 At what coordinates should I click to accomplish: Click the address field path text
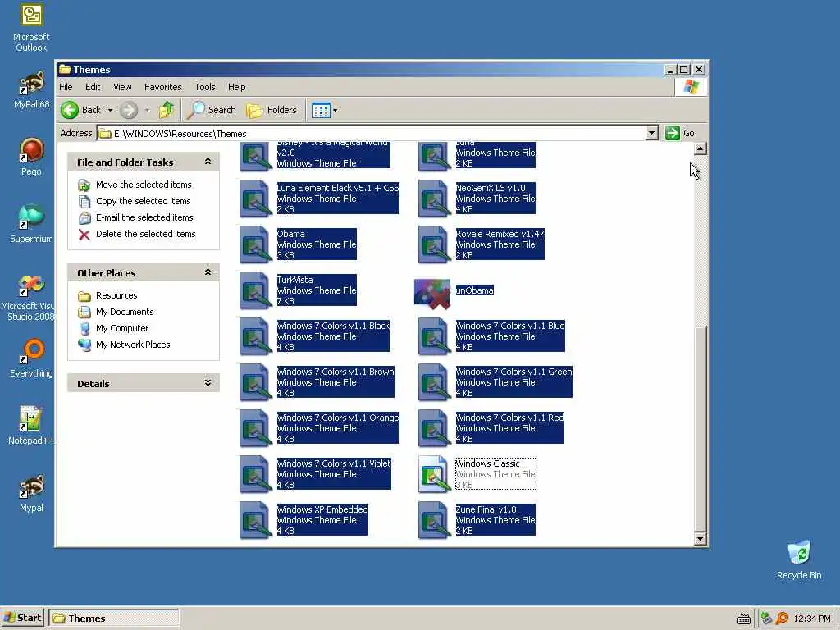tap(180, 134)
